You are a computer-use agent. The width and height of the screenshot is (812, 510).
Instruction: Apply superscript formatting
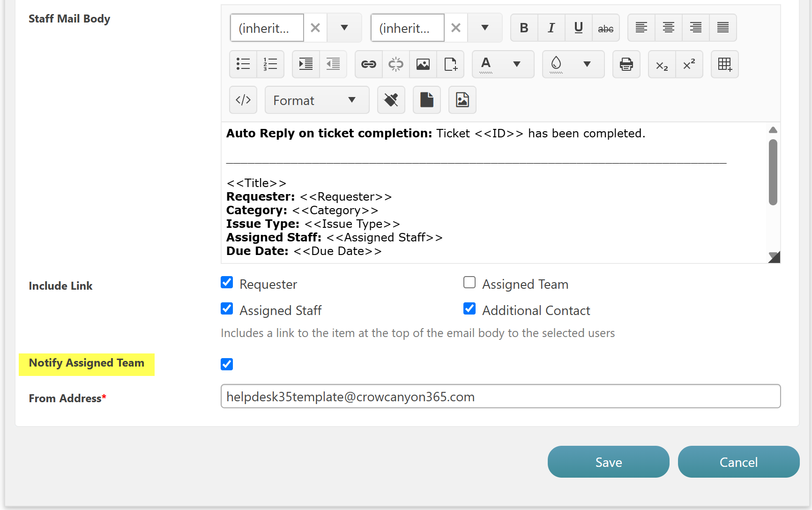[689, 64]
